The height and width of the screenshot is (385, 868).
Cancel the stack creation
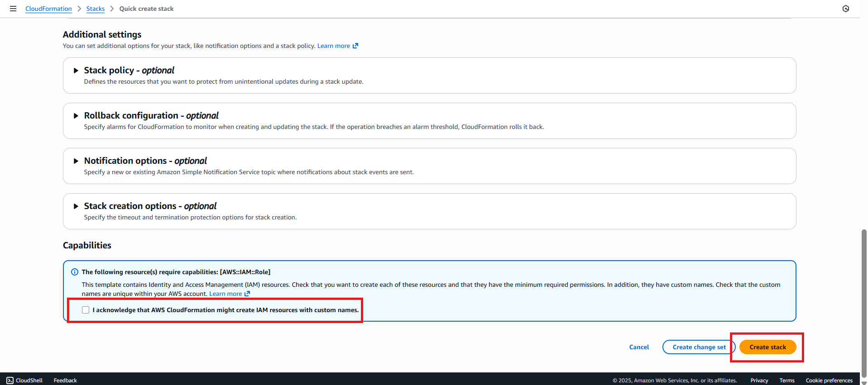click(639, 347)
